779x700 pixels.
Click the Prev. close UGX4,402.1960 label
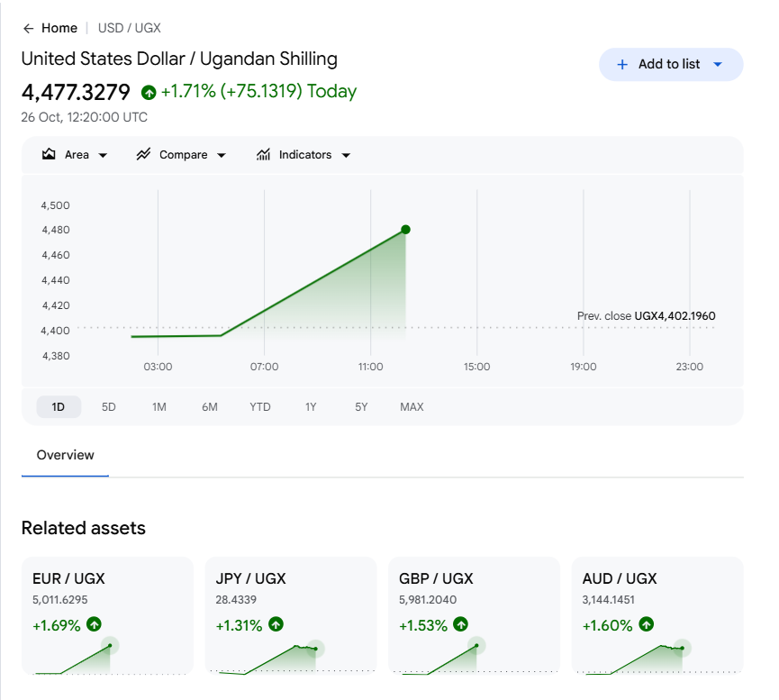646,315
